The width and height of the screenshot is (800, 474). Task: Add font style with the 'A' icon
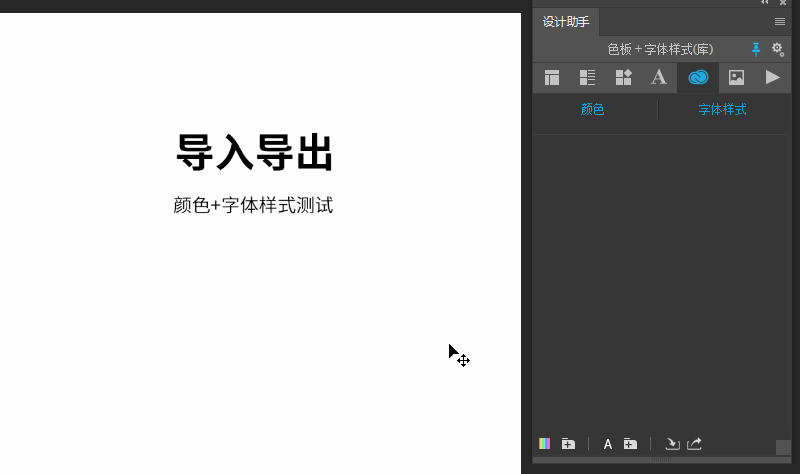coord(608,444)
